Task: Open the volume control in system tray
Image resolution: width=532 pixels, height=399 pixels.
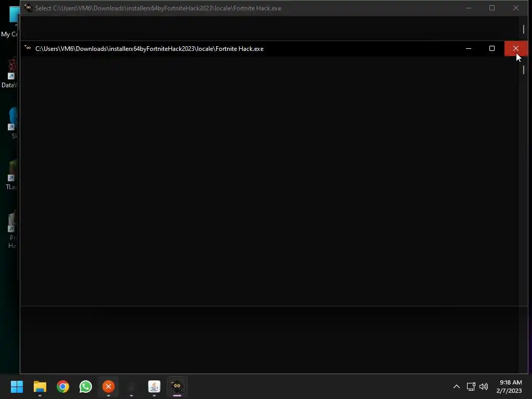Action: point(484,387)
